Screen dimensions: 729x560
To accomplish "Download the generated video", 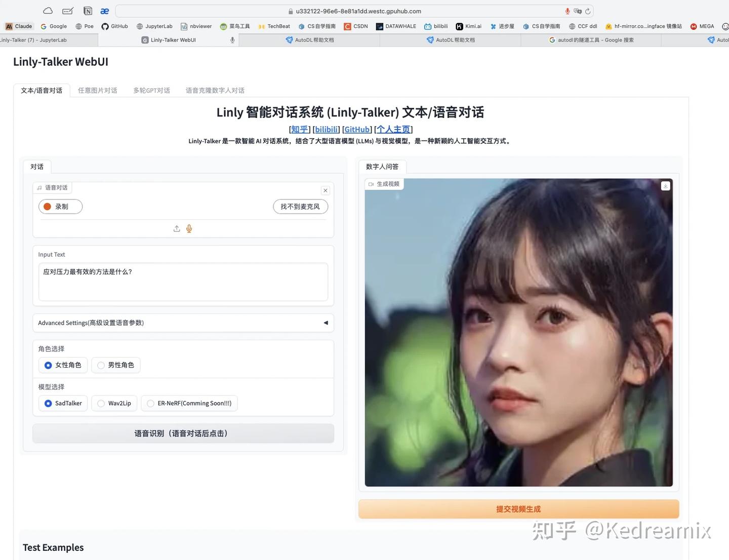I will [665, 185].
